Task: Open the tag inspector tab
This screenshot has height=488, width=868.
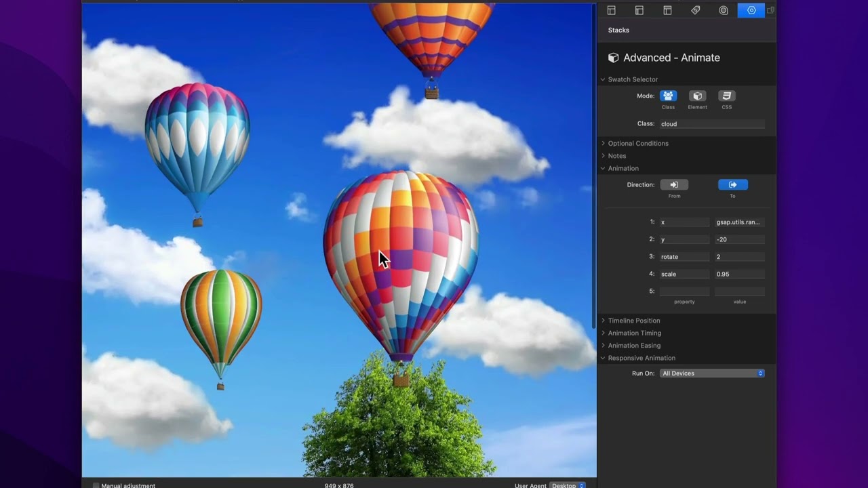Action: click(695, 10)
